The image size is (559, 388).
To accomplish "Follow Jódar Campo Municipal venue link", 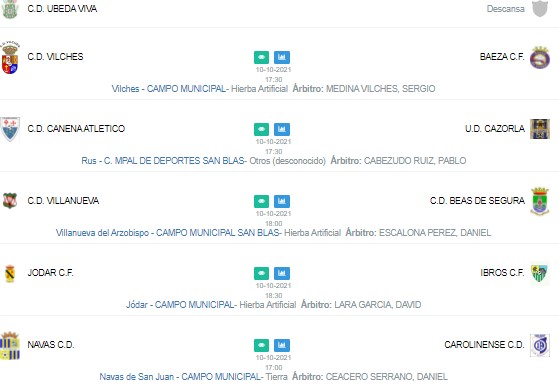I will (180, 305).
